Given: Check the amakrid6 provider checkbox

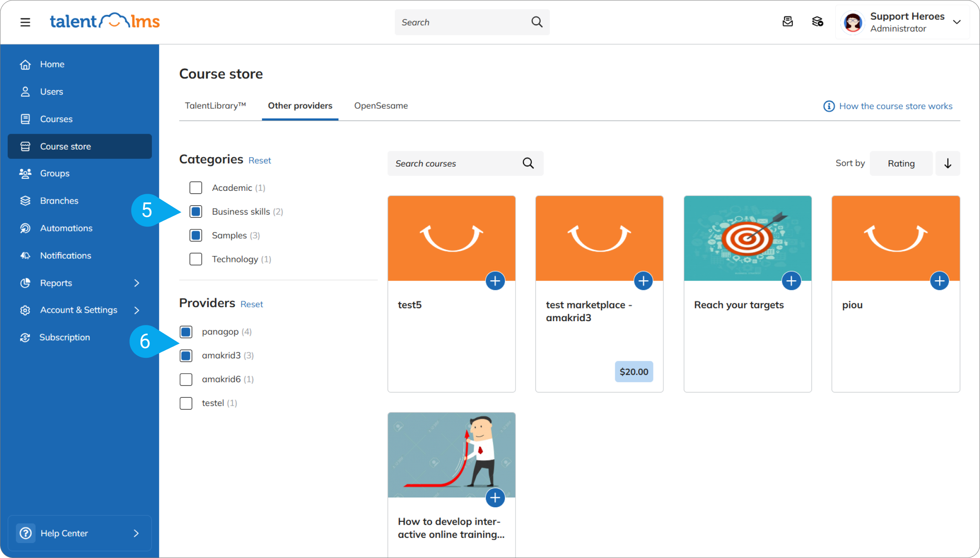Looking at the screenshot, I should [x=186, y=380].
